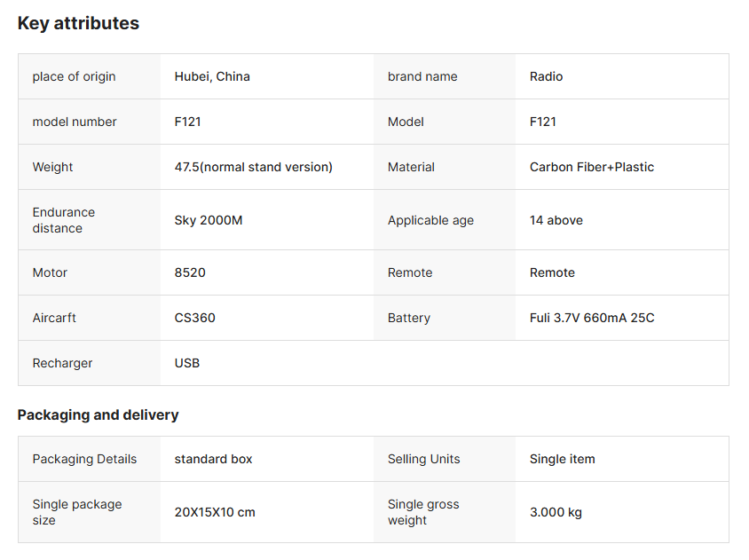Click the Single gross weight label
The width and height of the screenshot is (749, 560).
423,512
